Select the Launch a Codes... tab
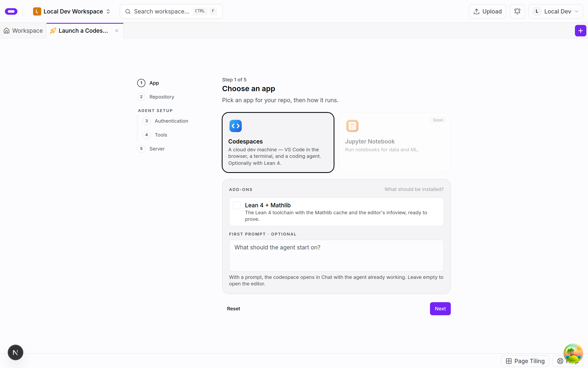The image size is (588, 368). click(x=85, y=31)
